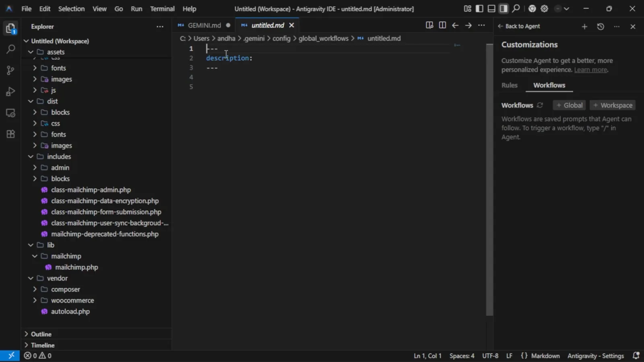The image size is (644, 362).
Task: Add a Global workflow
Action: (x=569, y=105)
